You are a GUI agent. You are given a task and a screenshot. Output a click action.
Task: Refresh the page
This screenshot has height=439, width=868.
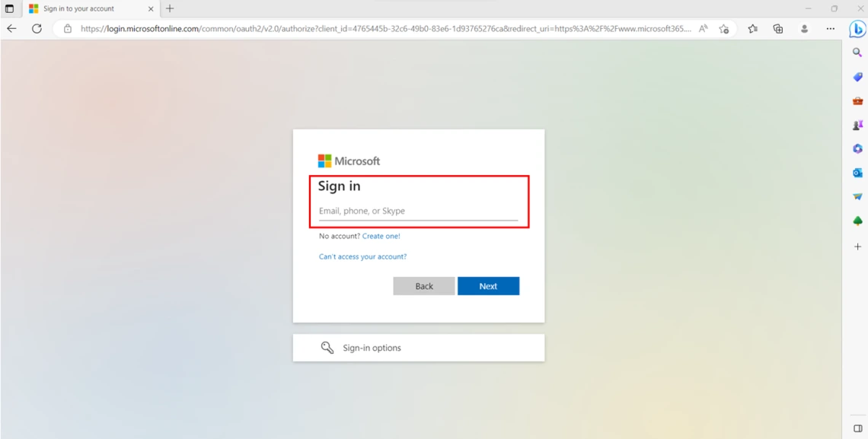point(37,29)
